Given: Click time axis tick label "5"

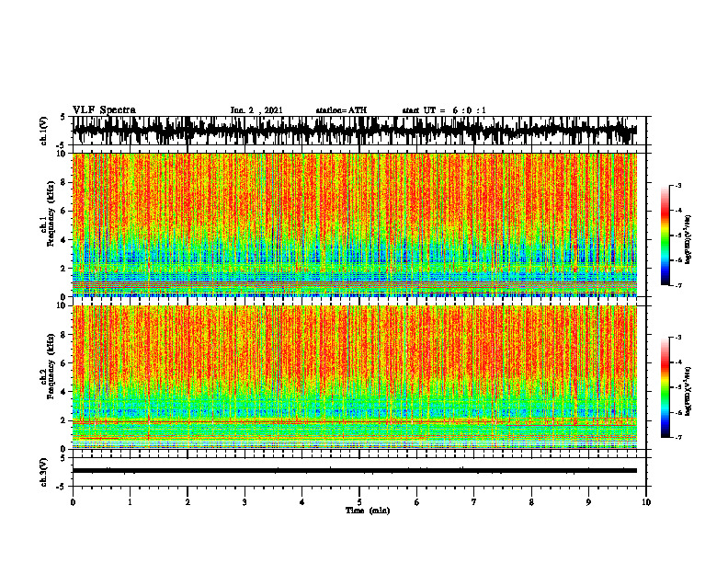Looking at the screenshot, I should click(x=359, y=502).
